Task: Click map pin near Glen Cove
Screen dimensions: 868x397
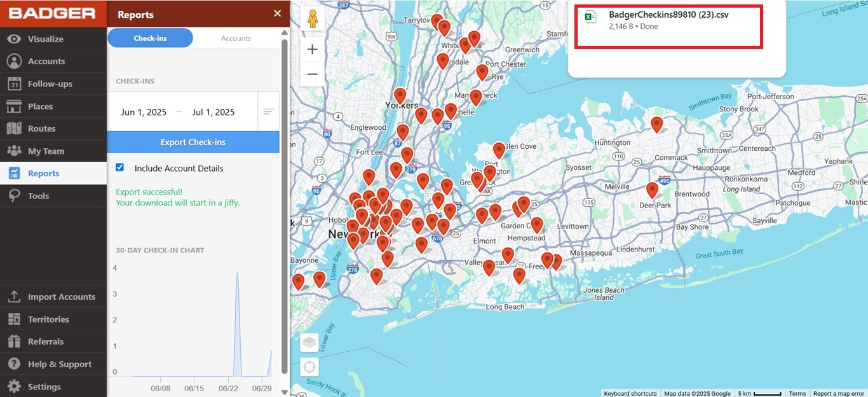Action: [499, 150]
